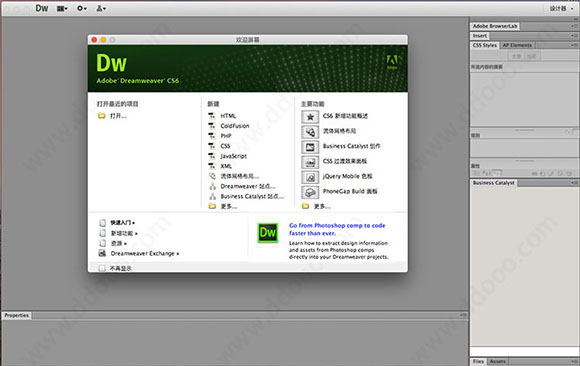Expand the 新增功能 menu at bottom left
580x366 pixels.
(124, 233)
